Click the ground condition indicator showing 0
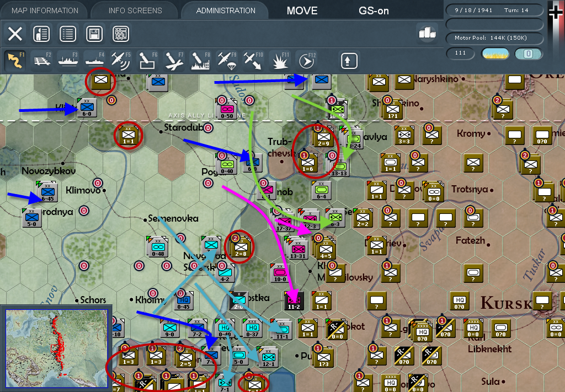 [528, 53]
